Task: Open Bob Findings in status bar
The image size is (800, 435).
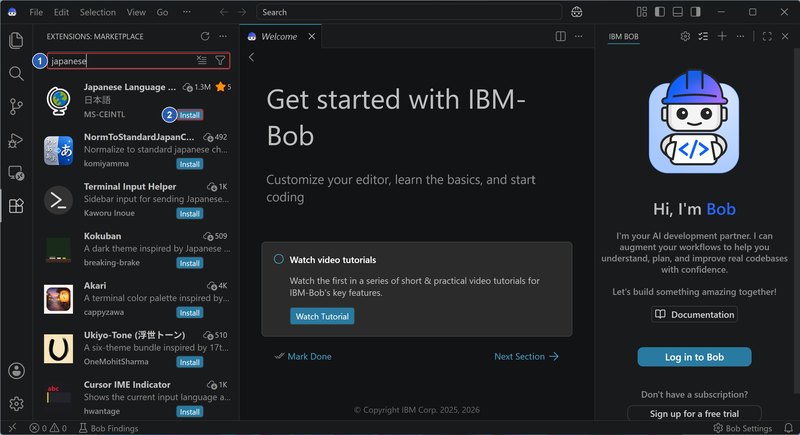Action: 108,428
